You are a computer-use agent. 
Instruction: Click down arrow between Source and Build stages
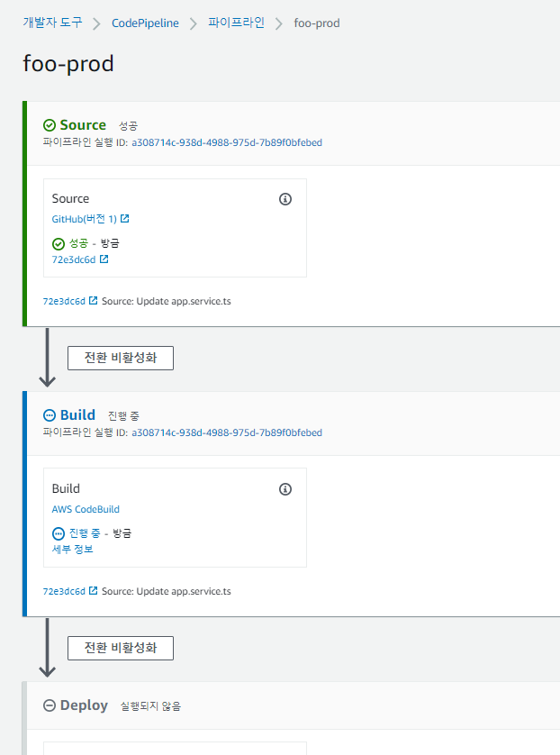(x=47, y=358)
